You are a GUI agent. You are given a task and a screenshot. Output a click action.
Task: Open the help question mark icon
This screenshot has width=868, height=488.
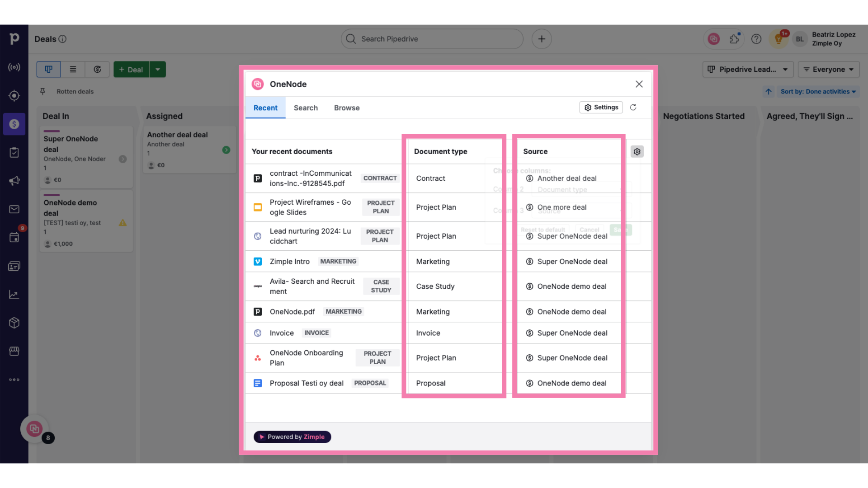(x=756, y=39)
